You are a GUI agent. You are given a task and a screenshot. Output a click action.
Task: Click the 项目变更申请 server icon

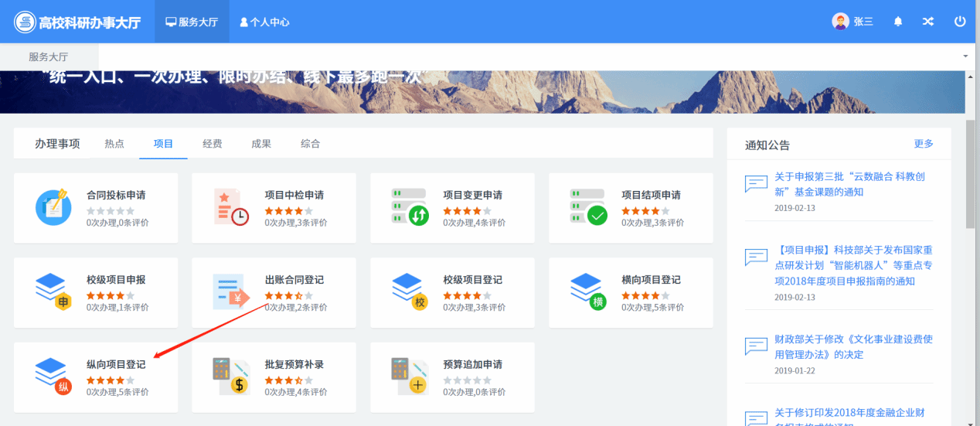410,206
